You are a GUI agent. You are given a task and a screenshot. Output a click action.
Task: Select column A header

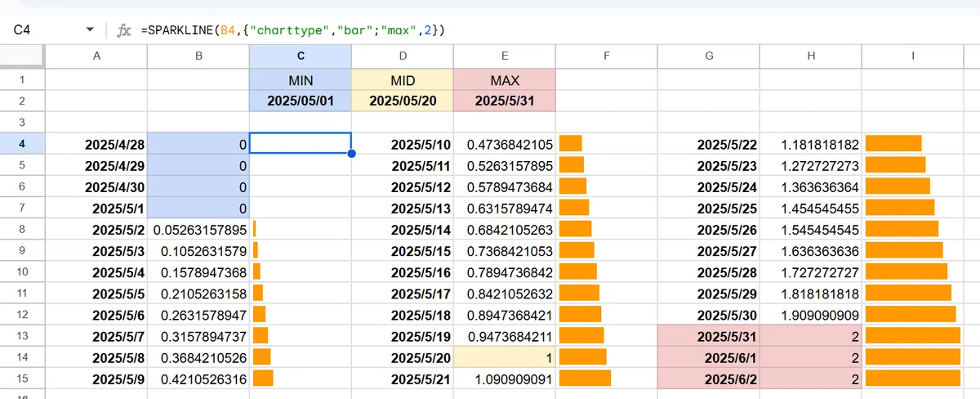96,56
